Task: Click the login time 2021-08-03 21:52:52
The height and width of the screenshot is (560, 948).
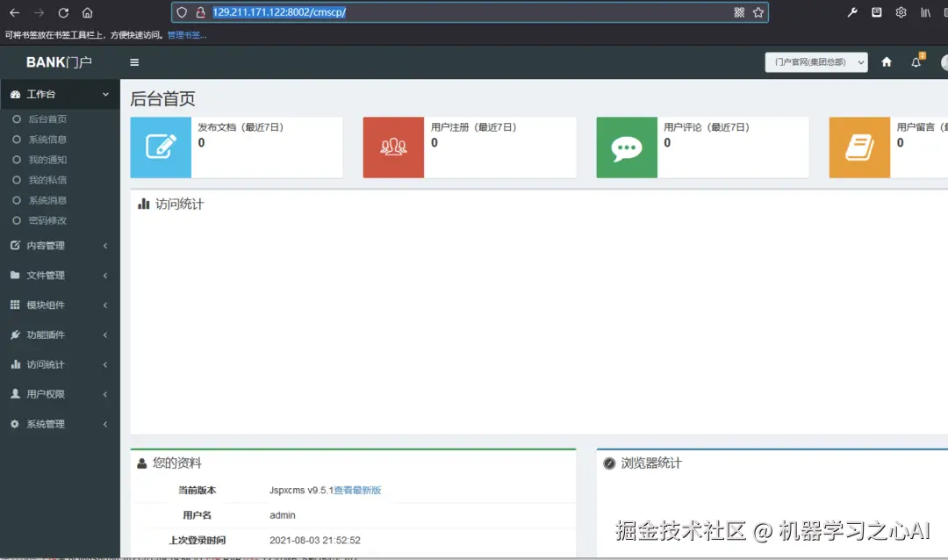Action: [315, 540]
